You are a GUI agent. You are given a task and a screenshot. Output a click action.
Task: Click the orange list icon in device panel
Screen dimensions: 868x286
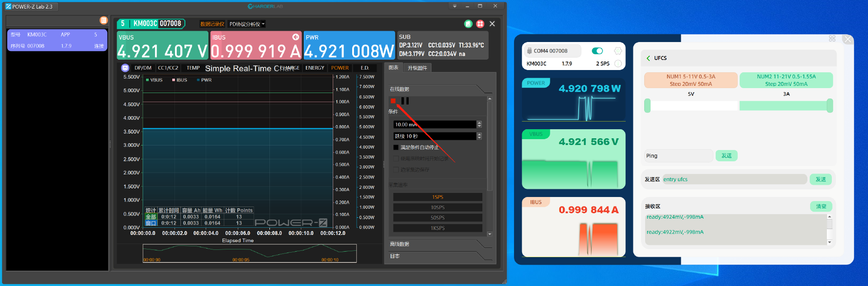tap(104, 20)
